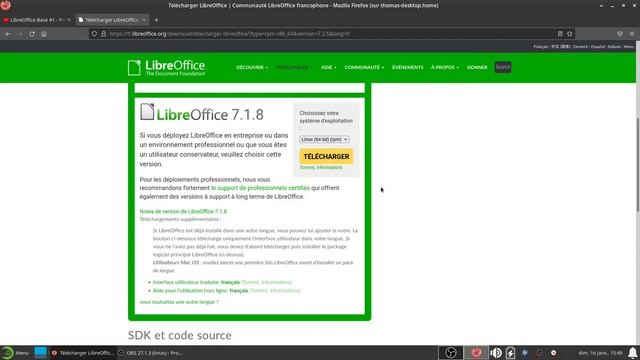
Task: Open a new tab with plus button
Action: pyautogui.click(x=156, y=20)
